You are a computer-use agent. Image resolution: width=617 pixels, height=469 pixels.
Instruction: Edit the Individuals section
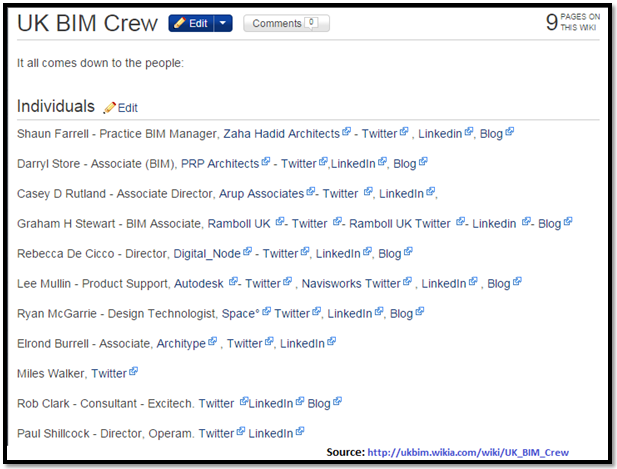127,108
